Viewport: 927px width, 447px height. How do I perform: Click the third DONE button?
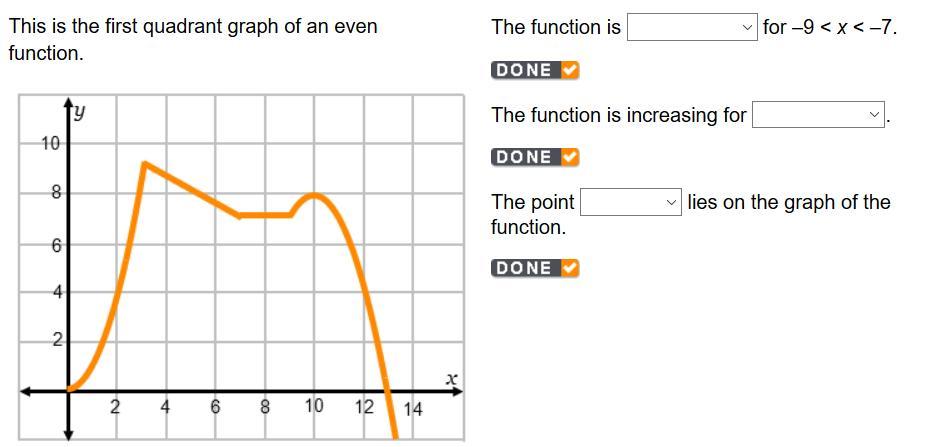535,268
